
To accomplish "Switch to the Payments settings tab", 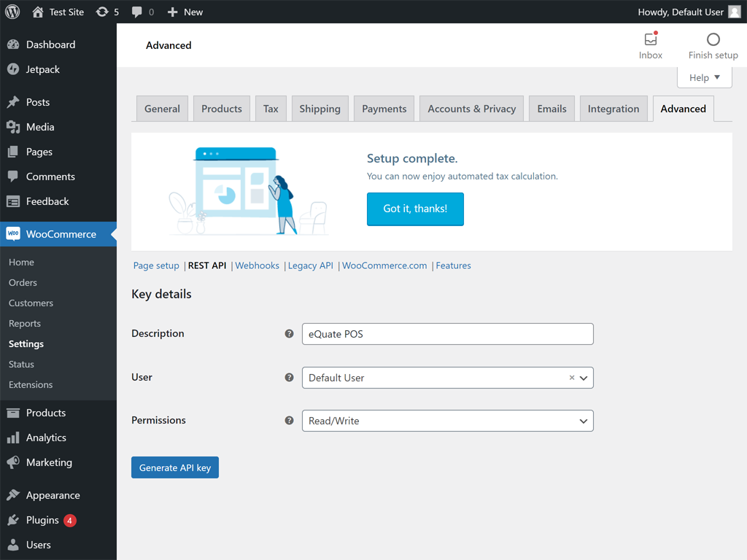I will click(x=384, y=109).
